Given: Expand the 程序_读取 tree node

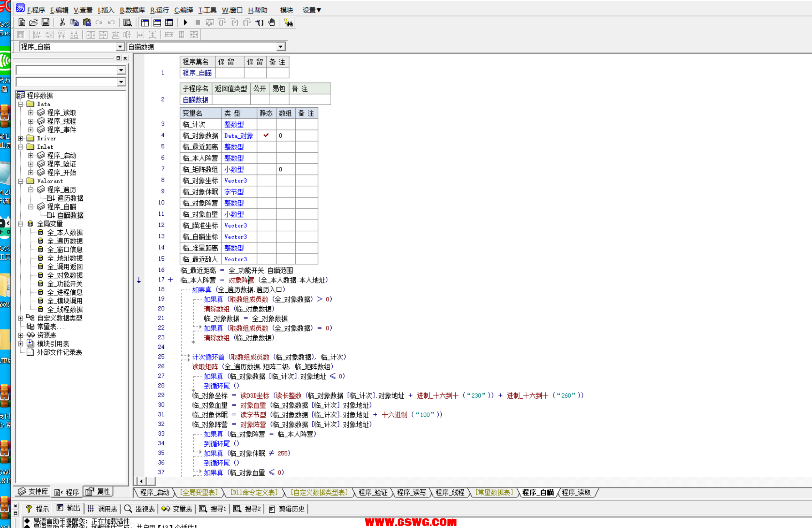Looking at the screenshot, I should (31, 113).
